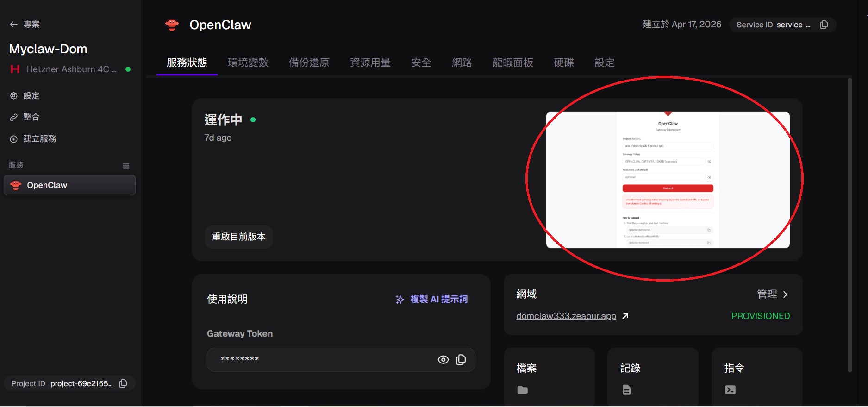Copy the Gateway Token
Screen dimensions: 868x407
pyautogui.click(x=461, y=360)
